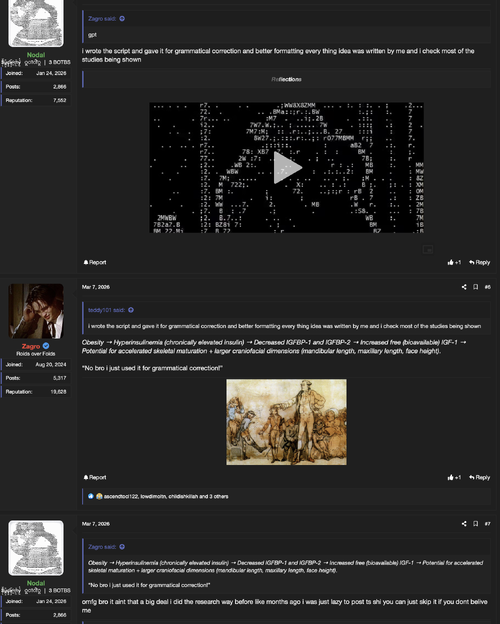Click Zagro's 'Posts: 5,317' stat
The image size is (500, 624).
[x=36, y=378]
